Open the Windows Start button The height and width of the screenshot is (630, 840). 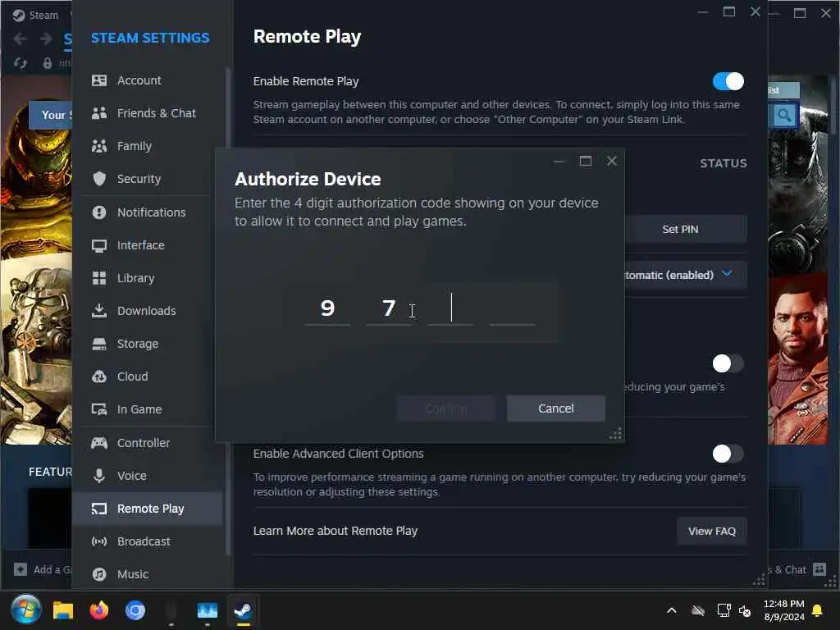click(25, 609)
